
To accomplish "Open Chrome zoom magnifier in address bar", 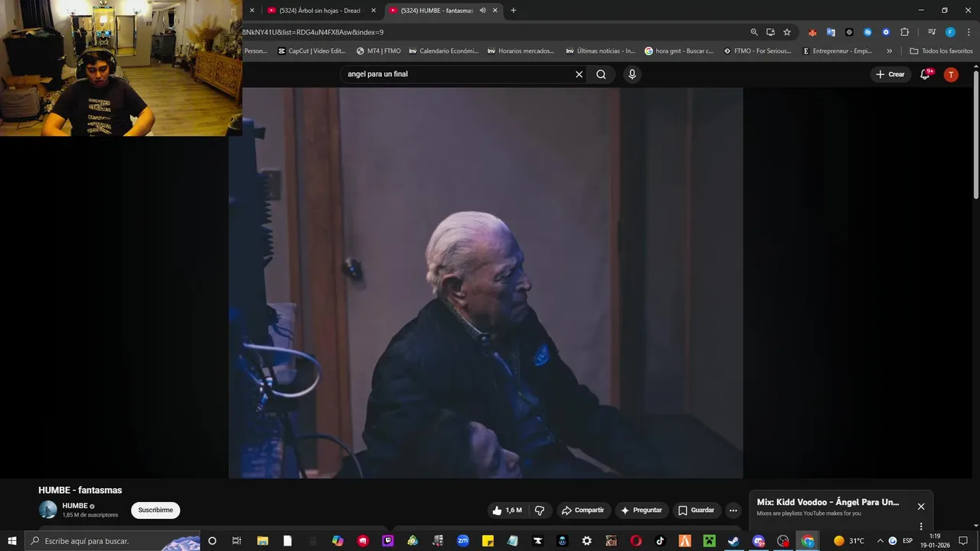I will (754, 32).
